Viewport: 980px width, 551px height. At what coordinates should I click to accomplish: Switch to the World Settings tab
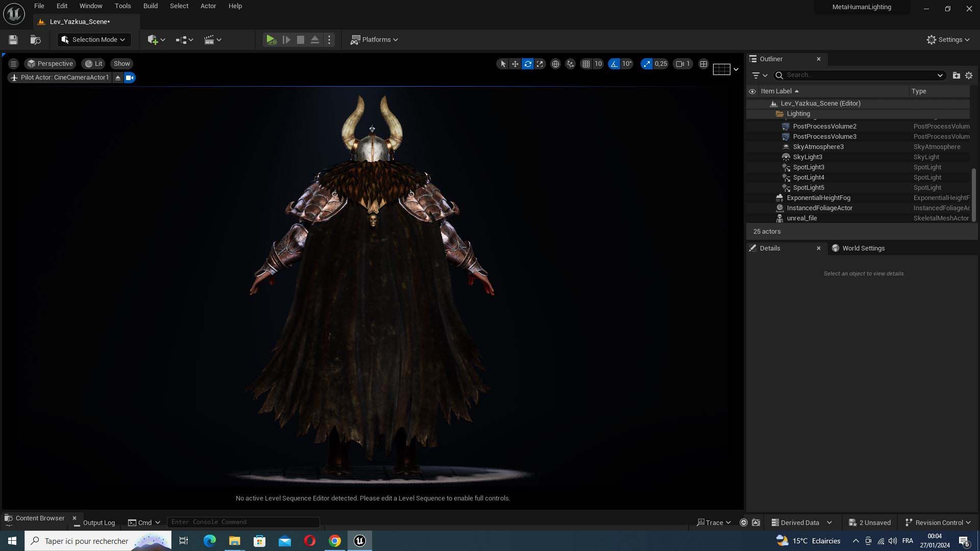click(863, 248)
